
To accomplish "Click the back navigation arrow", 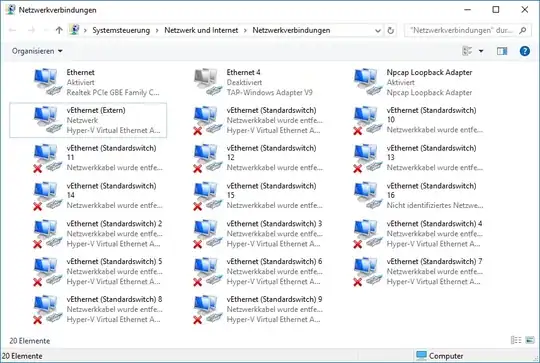I will [x=12, y=30].
